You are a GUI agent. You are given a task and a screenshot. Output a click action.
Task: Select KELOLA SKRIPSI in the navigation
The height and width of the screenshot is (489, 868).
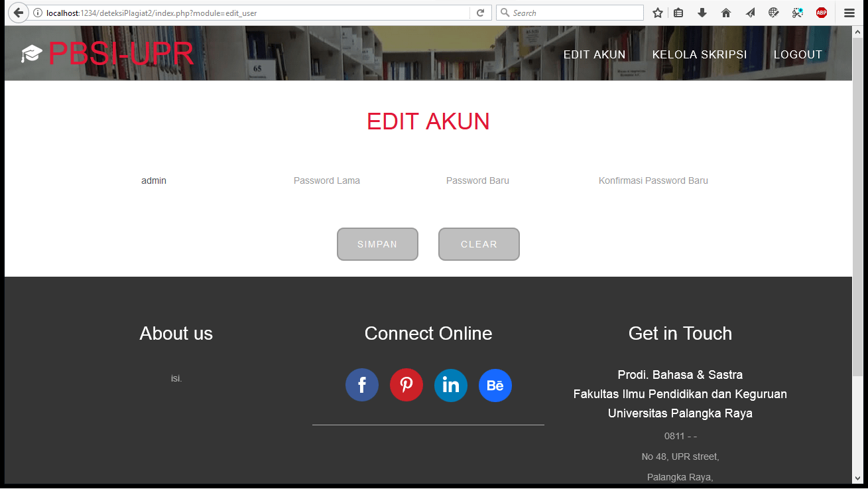click(x=700, y=54)
